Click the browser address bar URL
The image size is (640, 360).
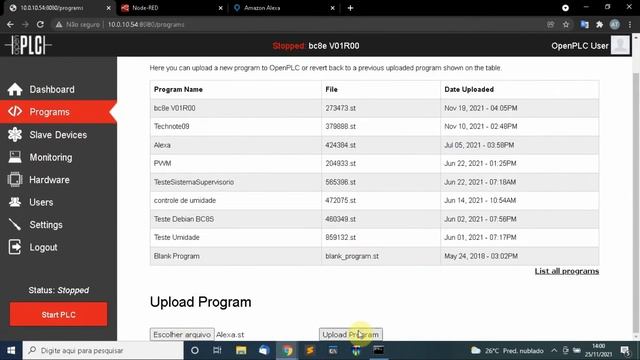[146, 24]
